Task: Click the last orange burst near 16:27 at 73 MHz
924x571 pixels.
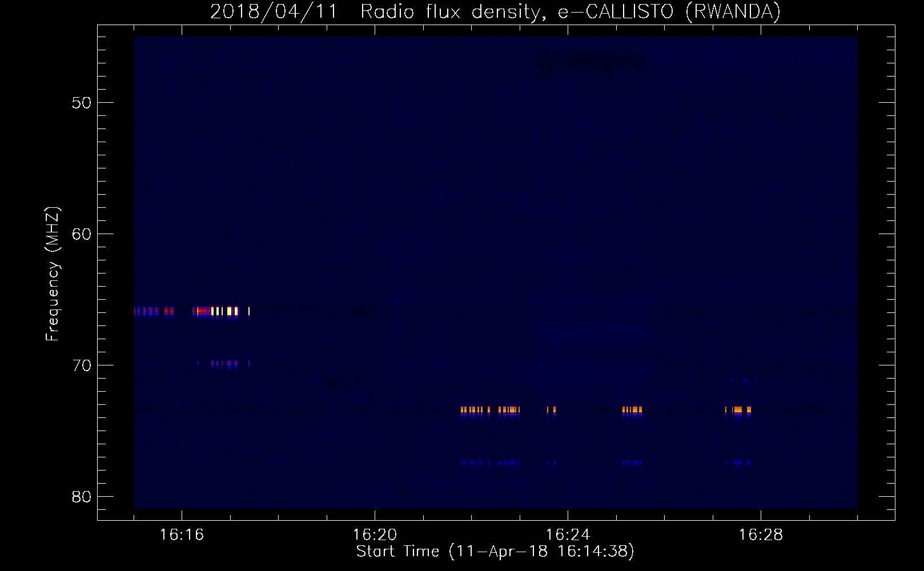Action: tap(738, 410)
